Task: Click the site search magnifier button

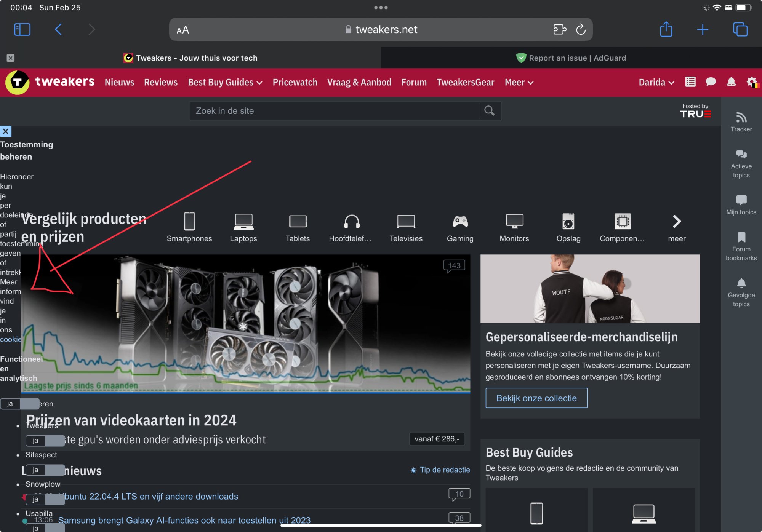Action: [x=489, y=111]
